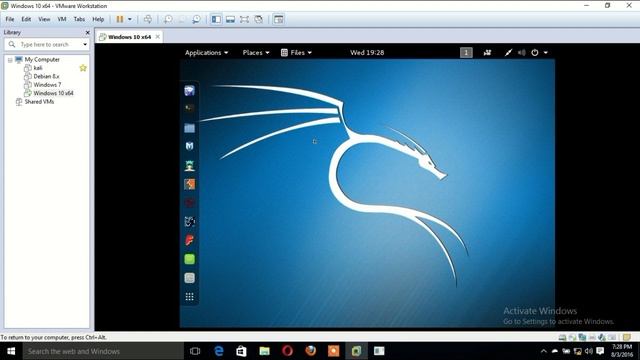
Task: Toggle the thumbnail bar view icon
Action: click(230, 19)
